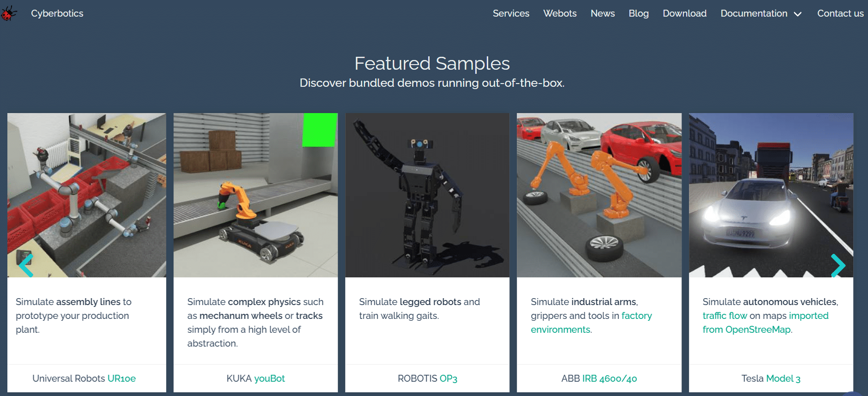Open the Blog page
The height and width of the screenshot is (396, 868).
[x=639, y=13]
